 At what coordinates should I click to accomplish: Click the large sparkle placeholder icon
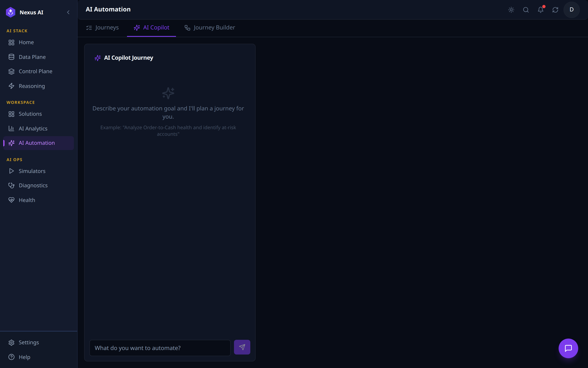(168, 93)
